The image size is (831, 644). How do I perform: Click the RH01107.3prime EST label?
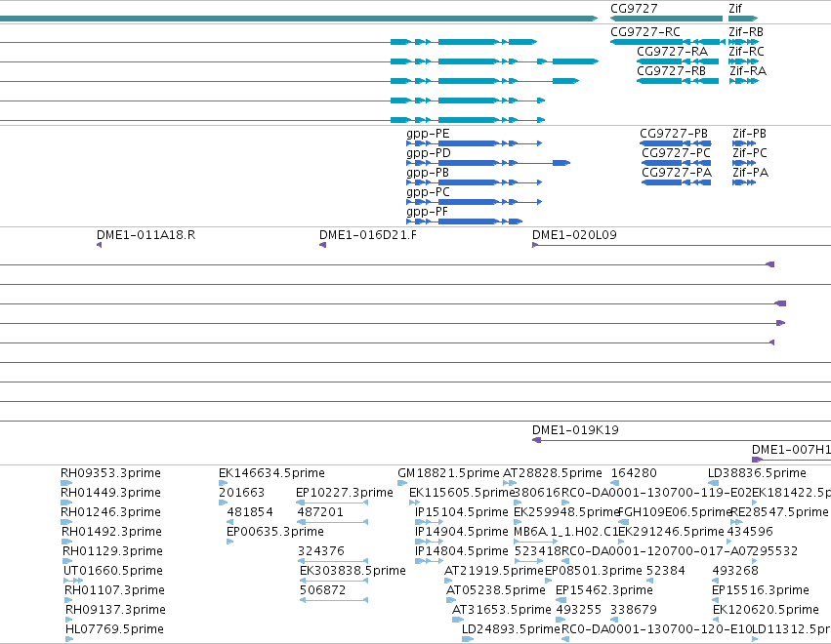tap(114, 590)
